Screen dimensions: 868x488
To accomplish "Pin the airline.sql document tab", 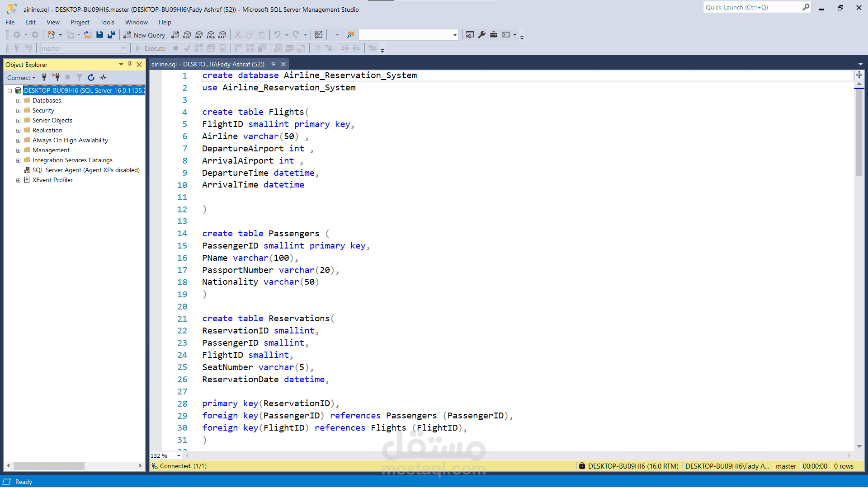I will (x=273, y=64).
